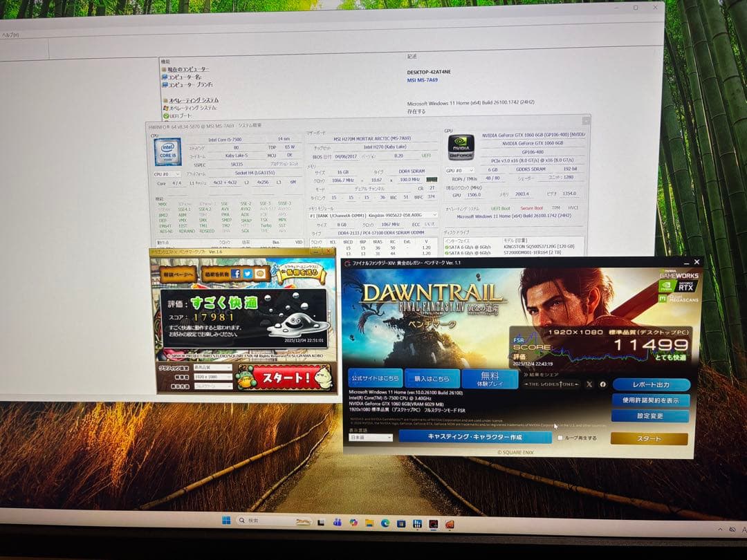Screen dimensions: 747x560
Task: Open the GPU #0 selector dropdown in HWiNFO
Action: click(461, 171)
